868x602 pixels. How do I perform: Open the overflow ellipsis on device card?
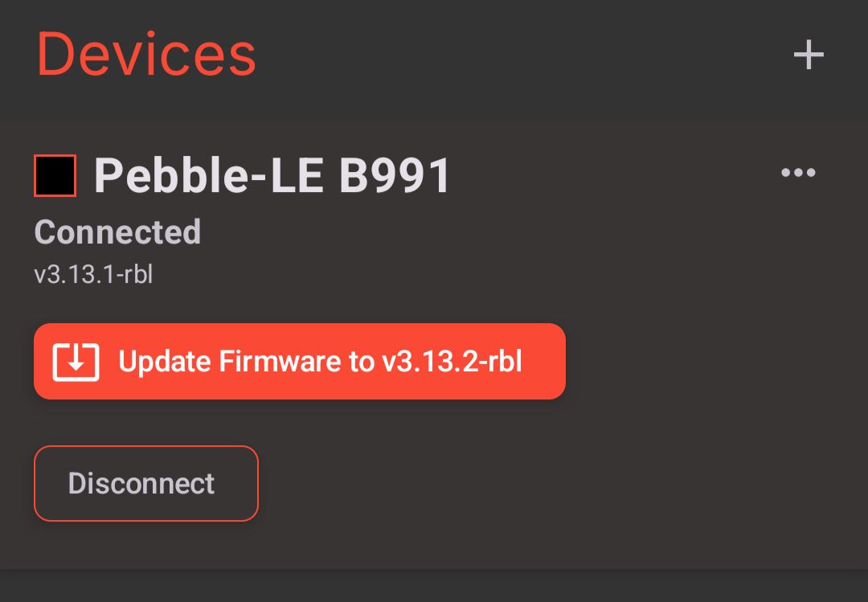(798, 173)
